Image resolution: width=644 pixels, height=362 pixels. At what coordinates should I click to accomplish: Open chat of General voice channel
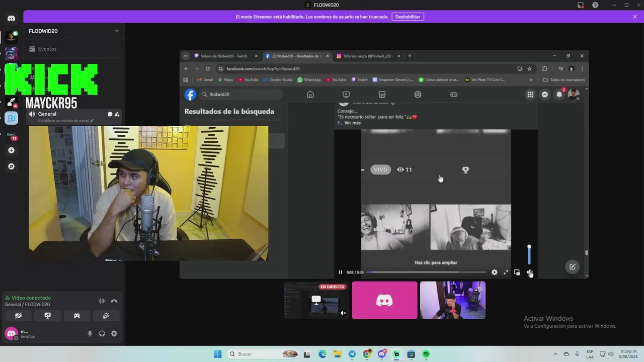click(110, 114)
